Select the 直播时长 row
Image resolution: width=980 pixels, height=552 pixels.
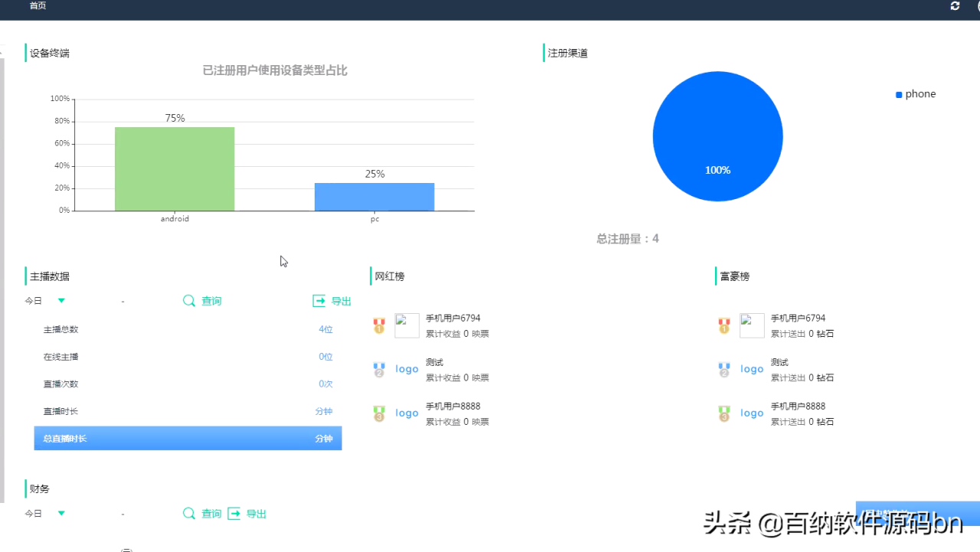(188, 411)
